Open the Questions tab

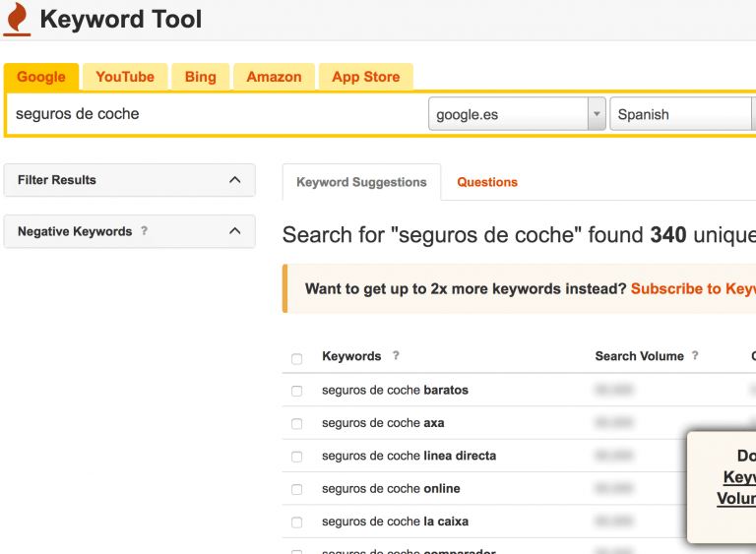(x=487, y=182)
